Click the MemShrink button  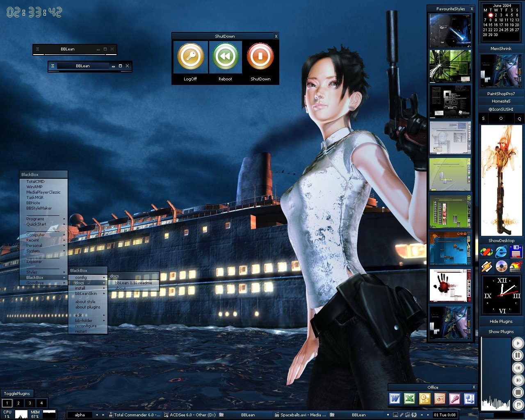tap(501, 48)
